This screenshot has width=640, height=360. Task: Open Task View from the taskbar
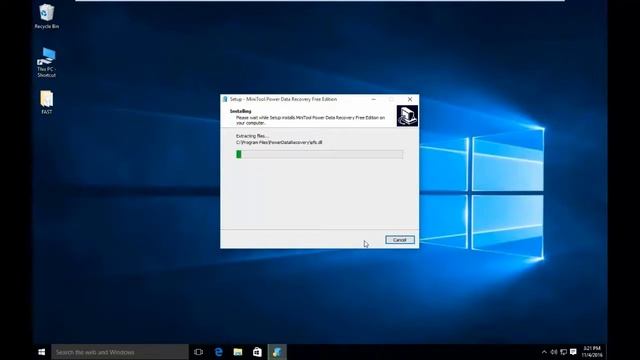click(x=199, y=352)
